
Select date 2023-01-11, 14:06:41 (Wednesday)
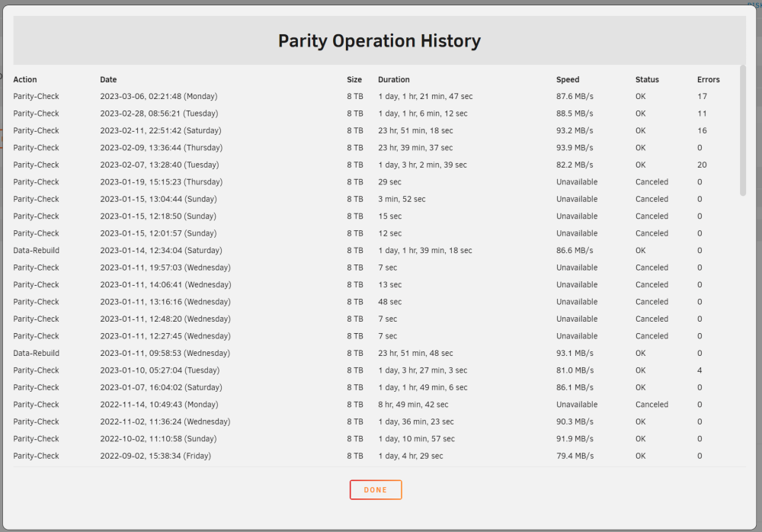pyautogui.click(x=165, y=284)
